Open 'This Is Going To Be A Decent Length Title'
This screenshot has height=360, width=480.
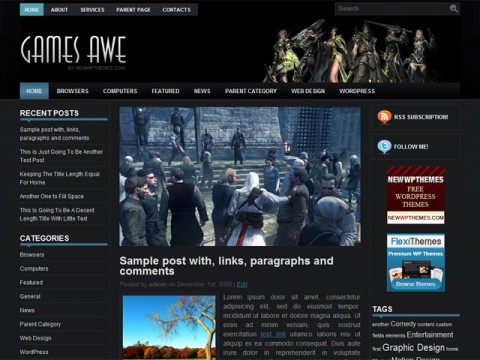click(57, 214)
